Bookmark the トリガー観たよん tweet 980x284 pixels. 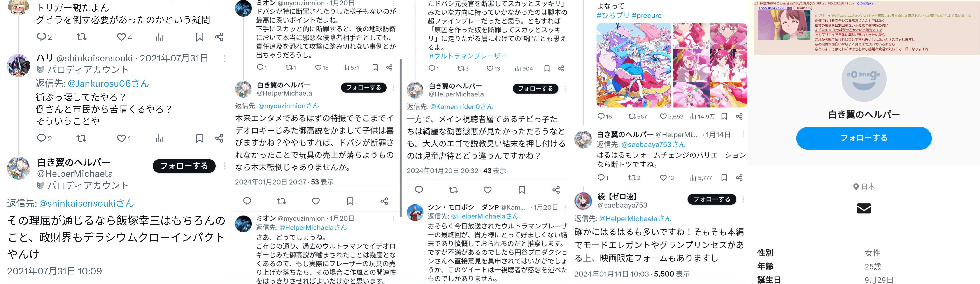click(x=200, y=37)
